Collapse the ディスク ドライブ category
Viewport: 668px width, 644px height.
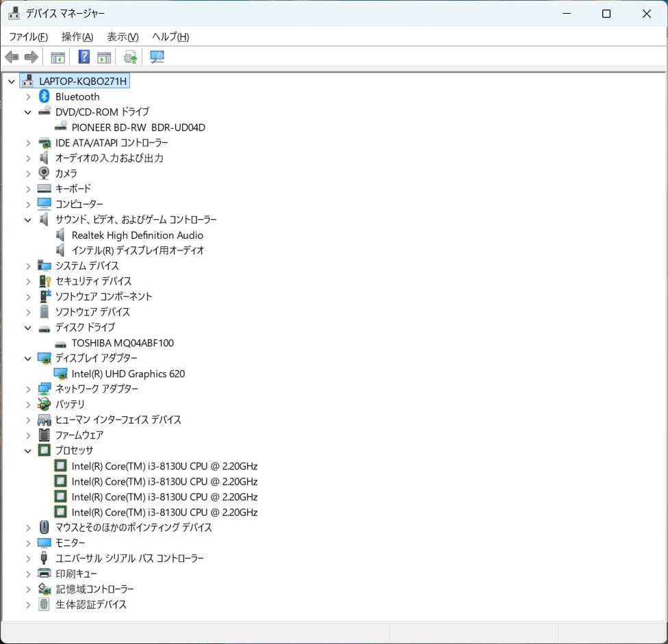tap(28, 327)
